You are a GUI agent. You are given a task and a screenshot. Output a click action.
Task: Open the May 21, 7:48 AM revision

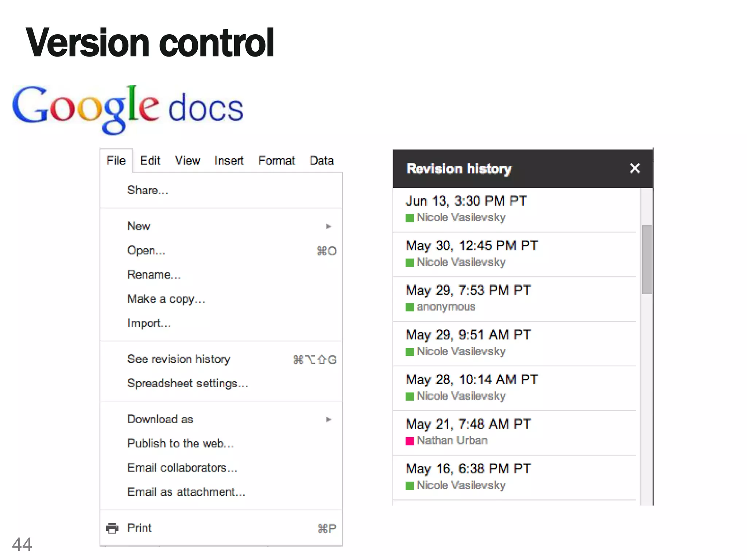point(468,424)
